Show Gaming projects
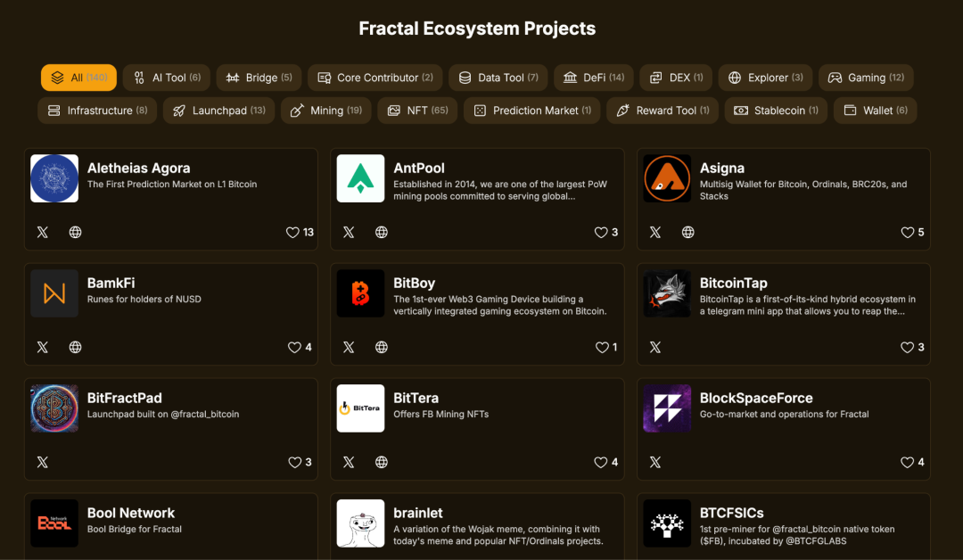 [866, 78]
